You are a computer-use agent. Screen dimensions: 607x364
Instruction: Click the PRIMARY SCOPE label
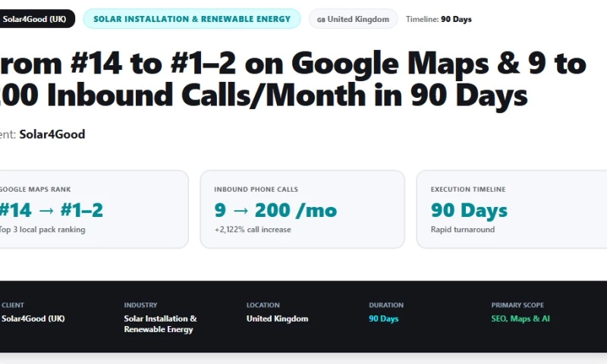coord(517,305)
